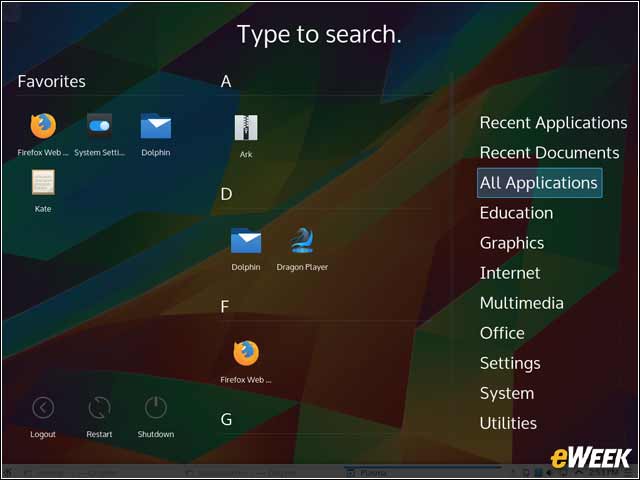Select Recent Documents category
The width and height of the screenshot is (640, 480).
point(549,153)
